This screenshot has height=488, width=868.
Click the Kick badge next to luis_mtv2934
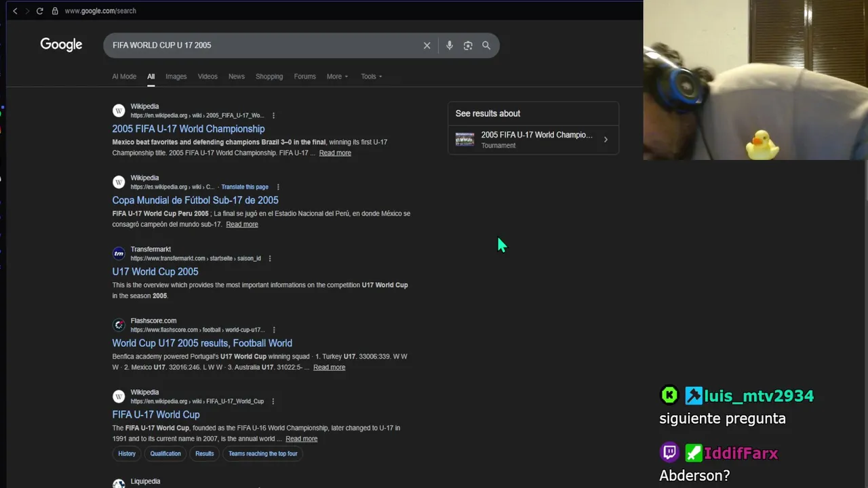click(x=669, y=395)
